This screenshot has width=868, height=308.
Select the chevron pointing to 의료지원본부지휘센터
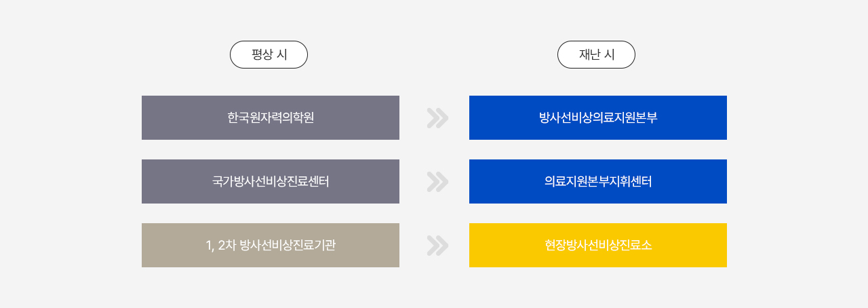pos(437,182)
